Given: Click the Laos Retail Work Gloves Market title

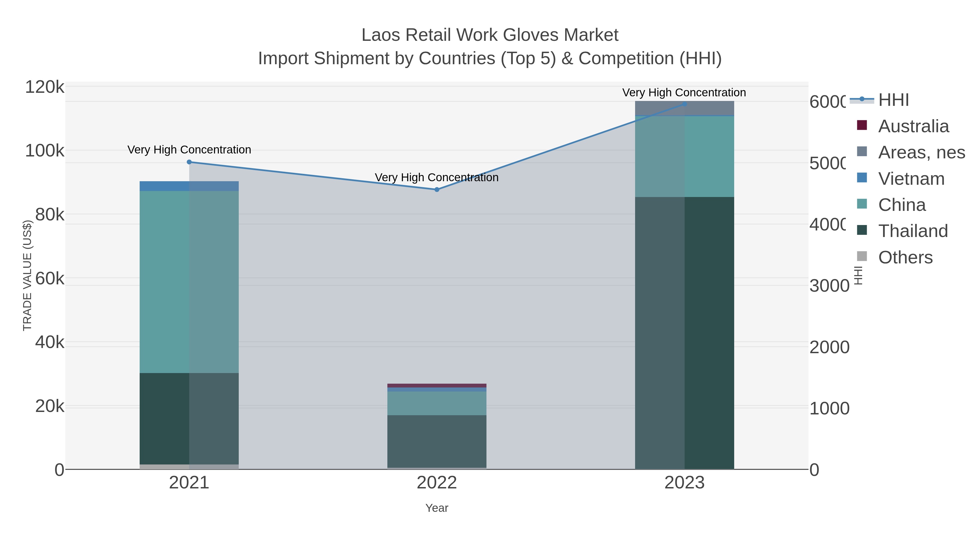Looking at the screenshot, I should pyautogui.click(x=490, y=35).
